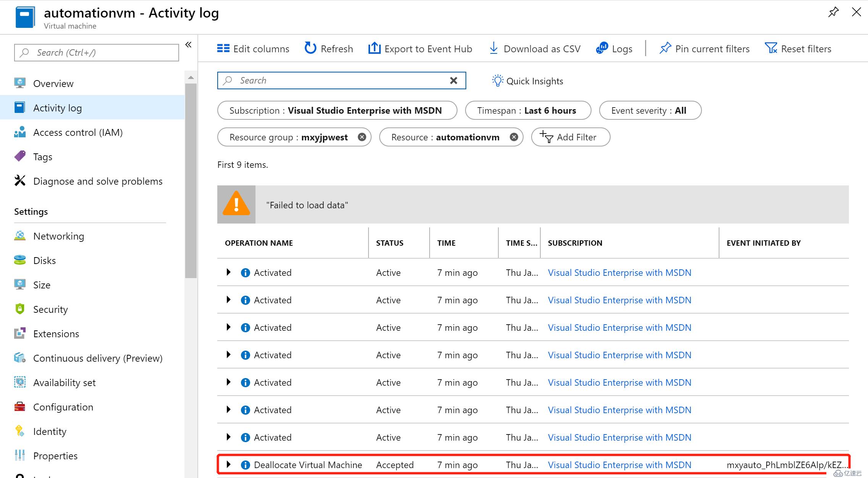Expand the second Activated row

228,299
